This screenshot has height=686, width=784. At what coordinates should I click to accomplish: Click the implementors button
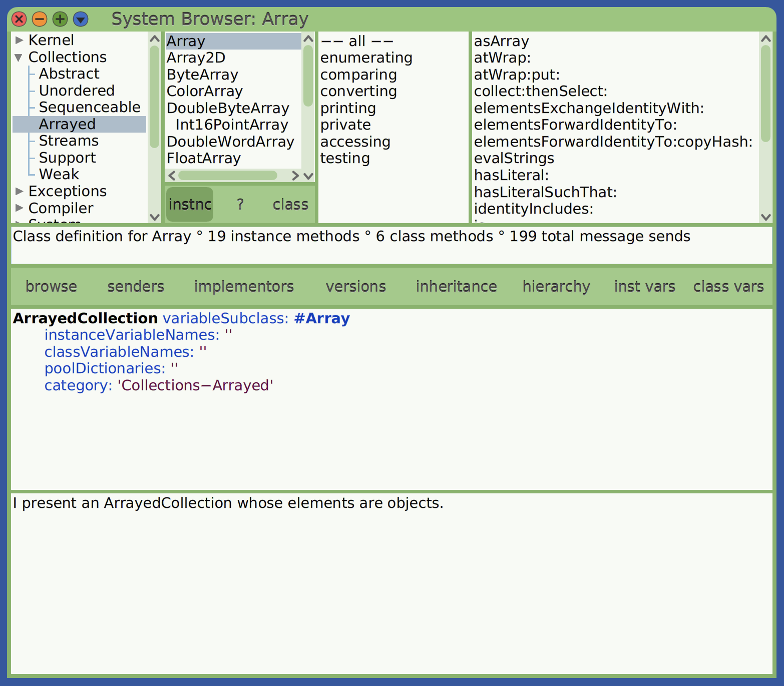point(244,286)
